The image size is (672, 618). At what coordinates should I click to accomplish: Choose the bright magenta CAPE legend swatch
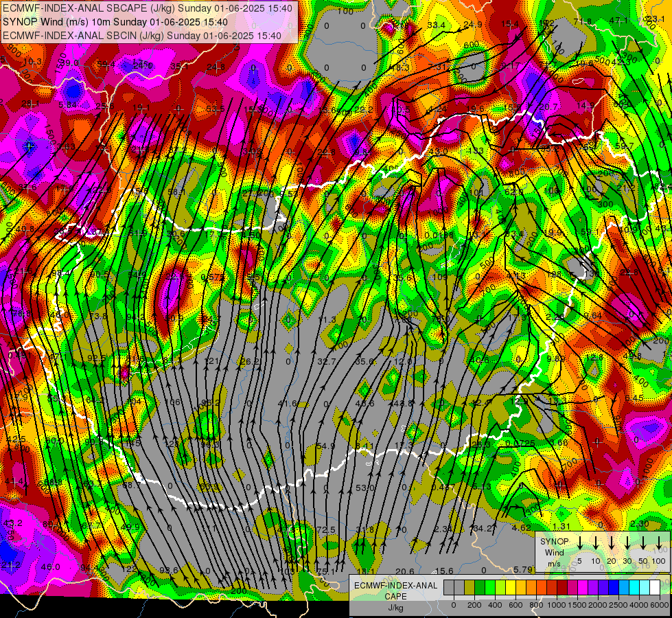[583, 588]
